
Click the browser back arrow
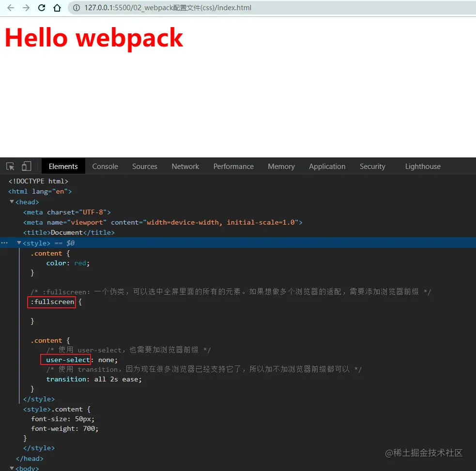(10, 8)
